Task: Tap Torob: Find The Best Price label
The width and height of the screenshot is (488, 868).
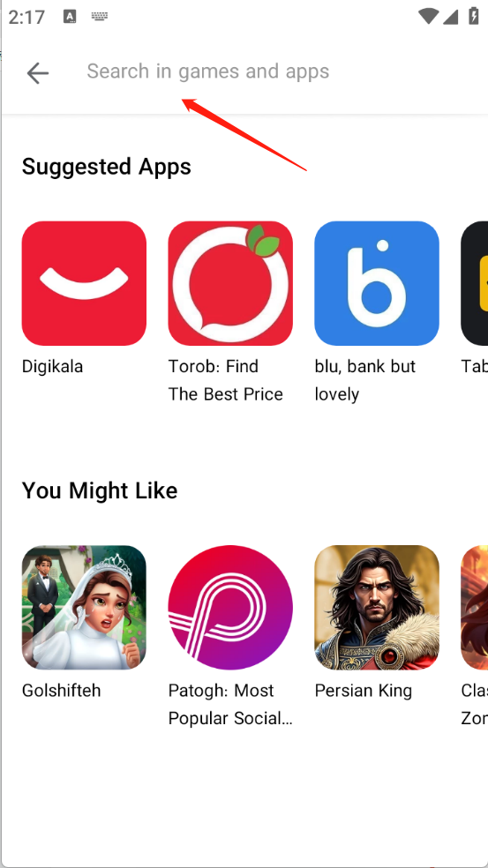Action: pos(225,380)
